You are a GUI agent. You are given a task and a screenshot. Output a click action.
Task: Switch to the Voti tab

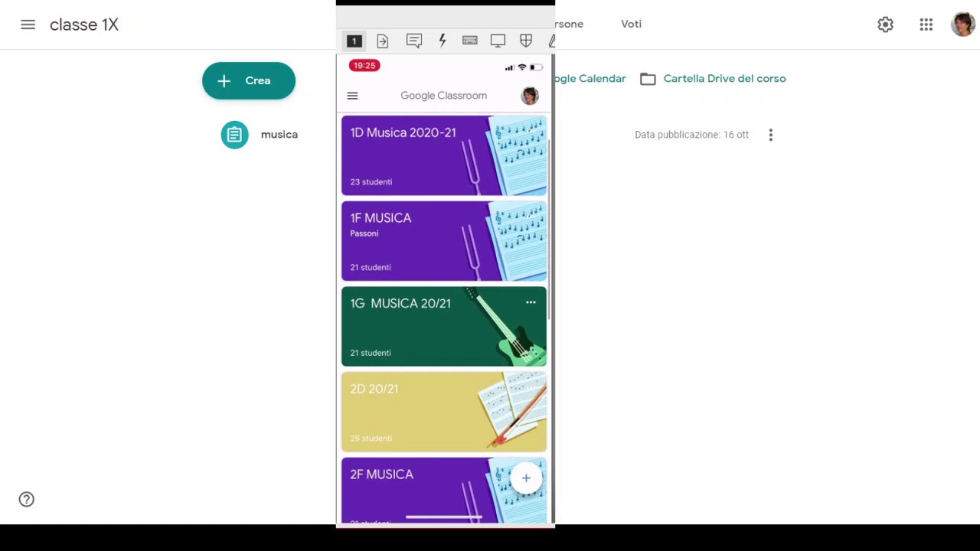coord(632,24)
